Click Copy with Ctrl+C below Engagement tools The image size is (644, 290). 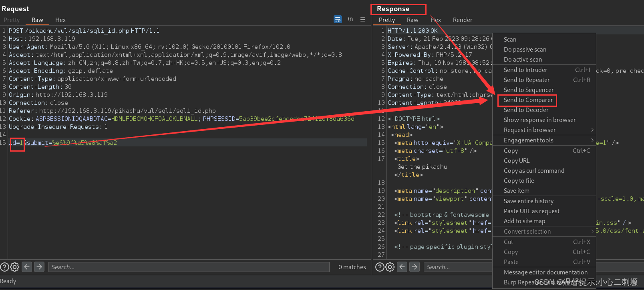tap(544, 150)
